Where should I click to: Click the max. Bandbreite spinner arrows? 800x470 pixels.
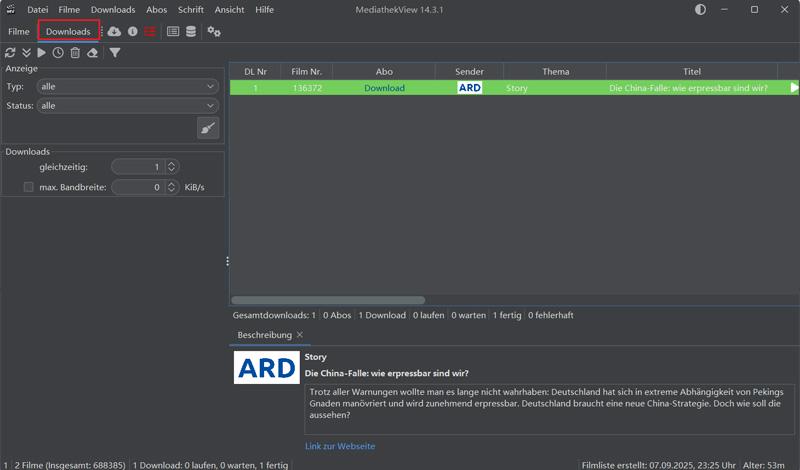pyautogui.click(x=171, y=187)
